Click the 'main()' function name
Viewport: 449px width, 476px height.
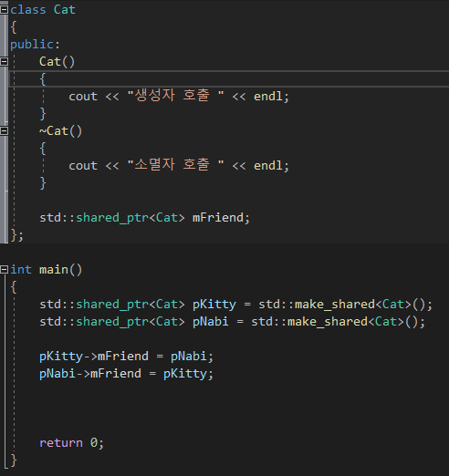(61, 270)
